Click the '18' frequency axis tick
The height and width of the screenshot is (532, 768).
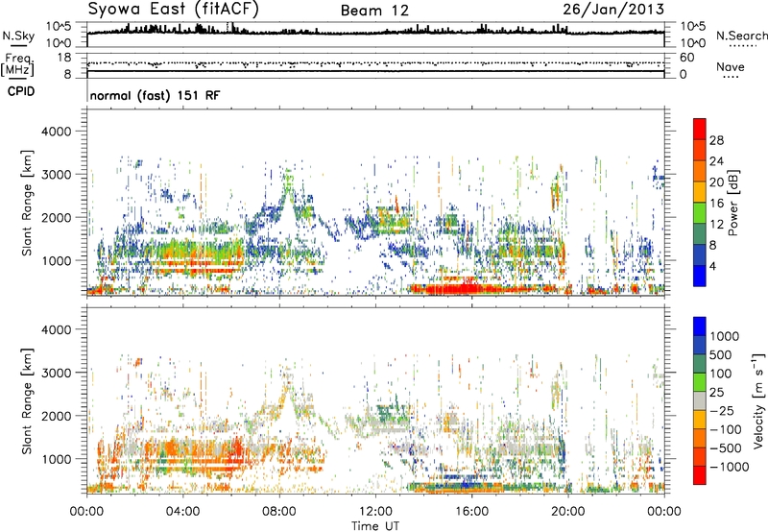coord(64,58)
